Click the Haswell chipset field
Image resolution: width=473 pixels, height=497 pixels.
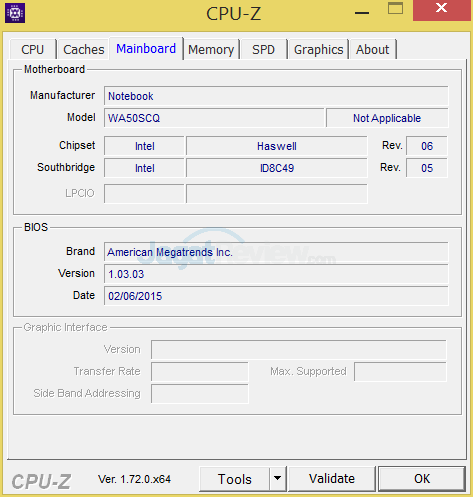(x=277, y=146)
